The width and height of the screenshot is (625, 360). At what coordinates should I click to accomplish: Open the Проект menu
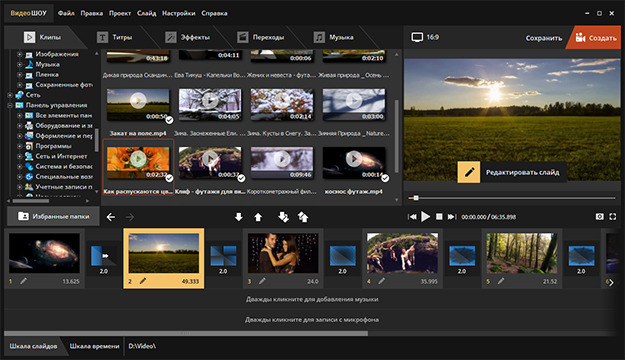pyautogui.click(x=120, y=13)
